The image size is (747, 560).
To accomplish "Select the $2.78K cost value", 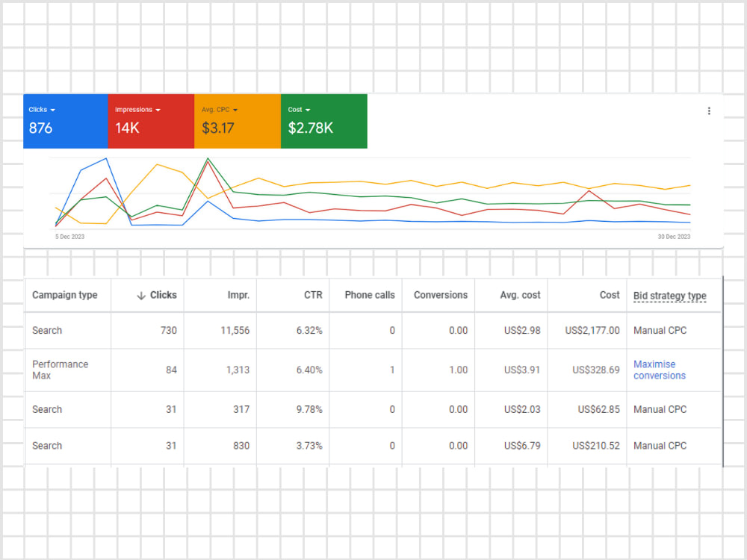I will [310, 128].
